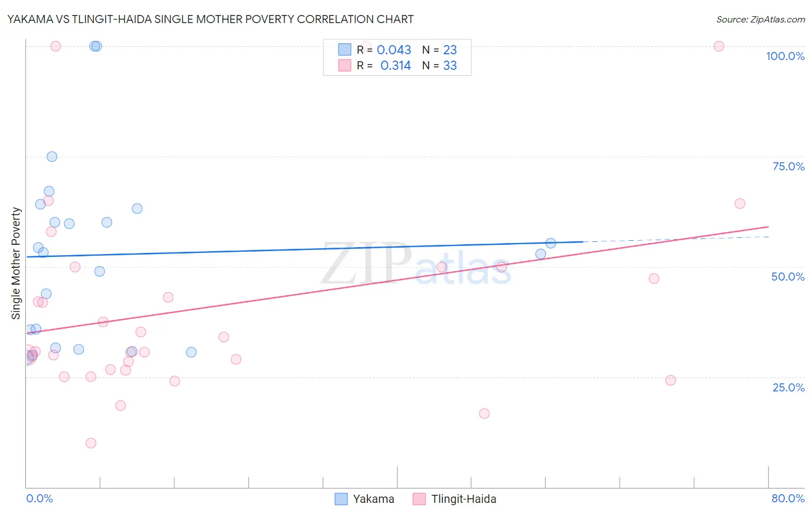Click the Single Mother Poverty axis label
This screenshot has height=515, width=812.
pos(16,263)
